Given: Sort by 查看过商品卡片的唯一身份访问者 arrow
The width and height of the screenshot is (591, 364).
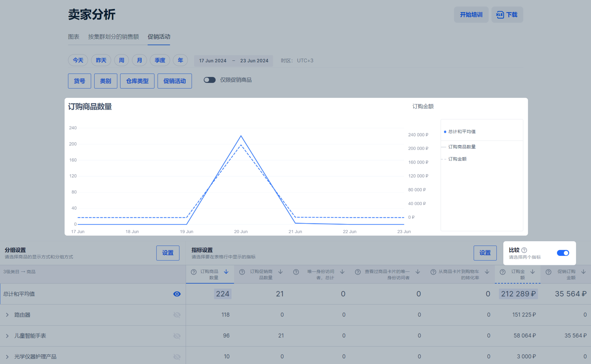Looking at the screenshot, I should (418, 272).
